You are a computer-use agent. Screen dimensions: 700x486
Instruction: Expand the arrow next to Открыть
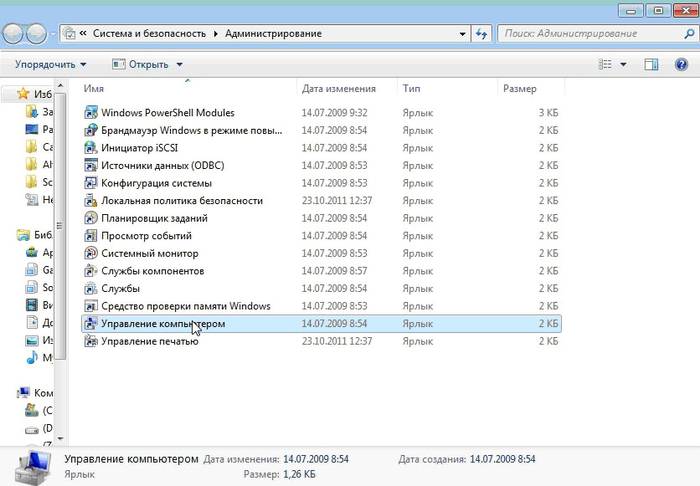pos(180,65)
